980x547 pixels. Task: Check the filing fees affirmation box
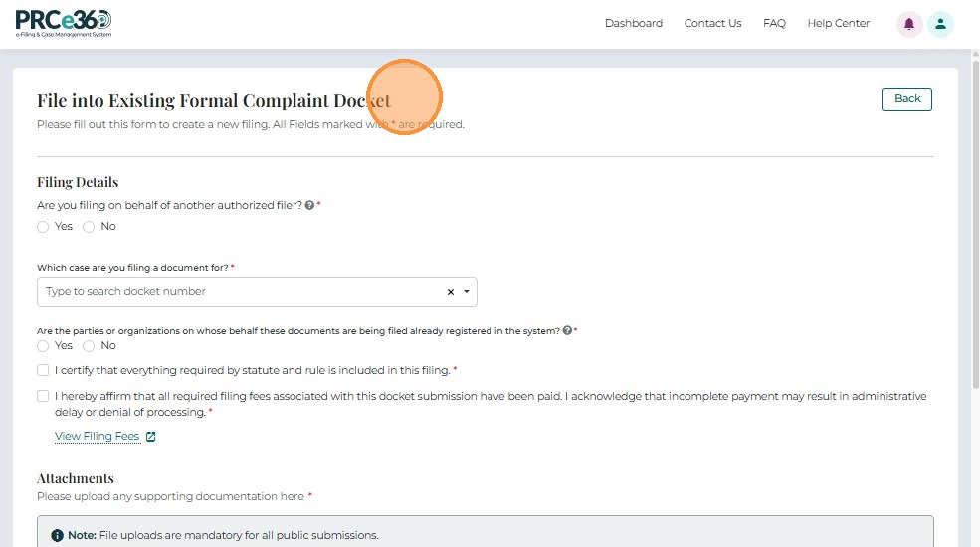pyautogui.click(x=43, y=396)
